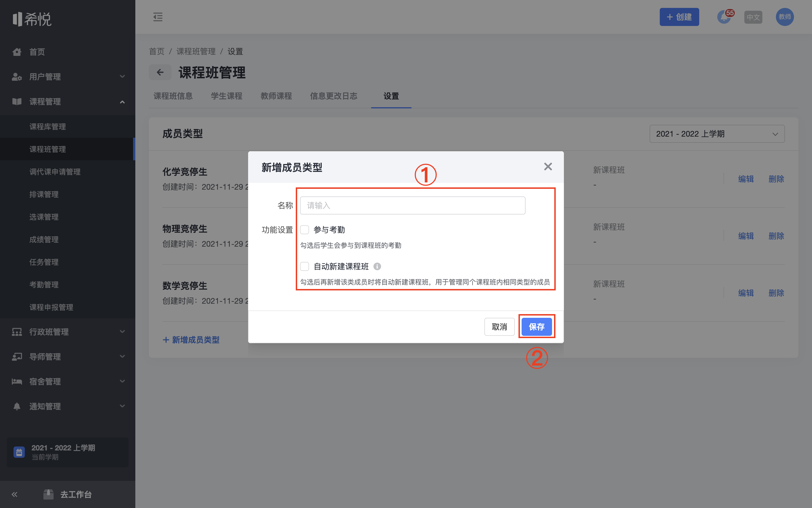Viewport: 812px width, 508px height.
Task: Switch to 信息更改日志 tab
Action: point(334,96)
